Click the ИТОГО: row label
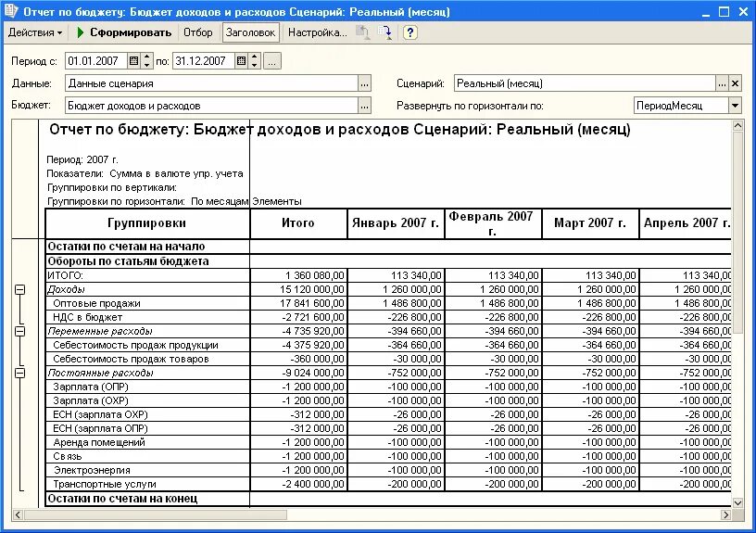The height and width of the screenshot is (533, 756). point(65,275)
